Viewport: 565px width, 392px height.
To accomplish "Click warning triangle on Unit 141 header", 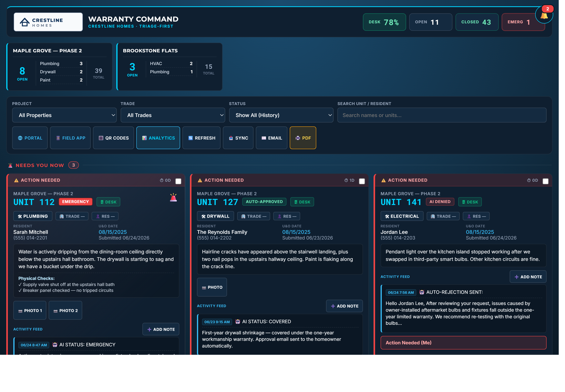I will click(383, 180).
